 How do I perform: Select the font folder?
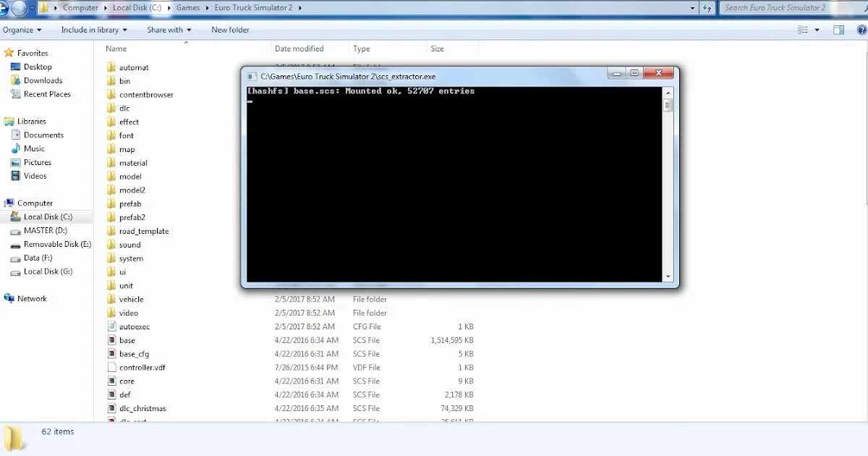[120, 135]
